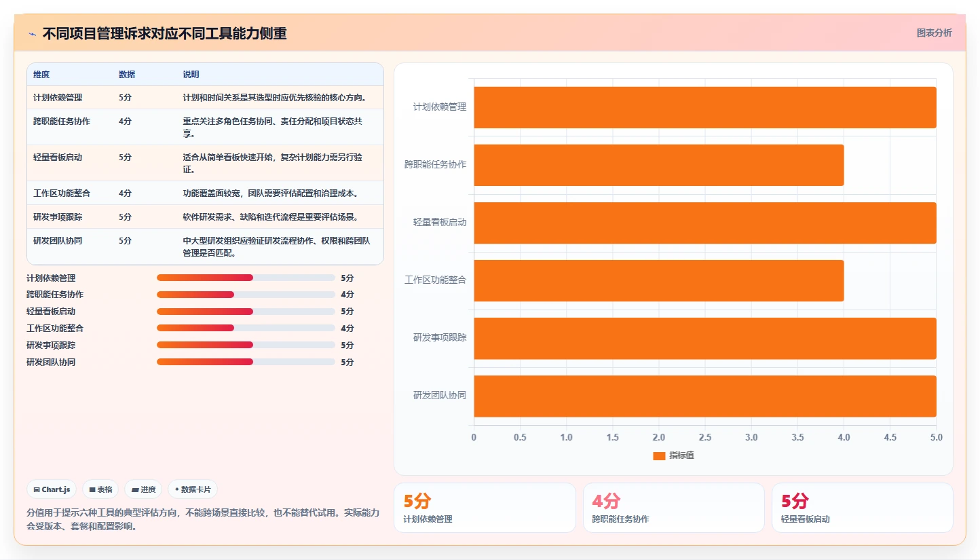The width and height of the screenshot is (980, 560).
Task: Click the 跨职能任务协作 progress bar
Action: tap(246, 295)
